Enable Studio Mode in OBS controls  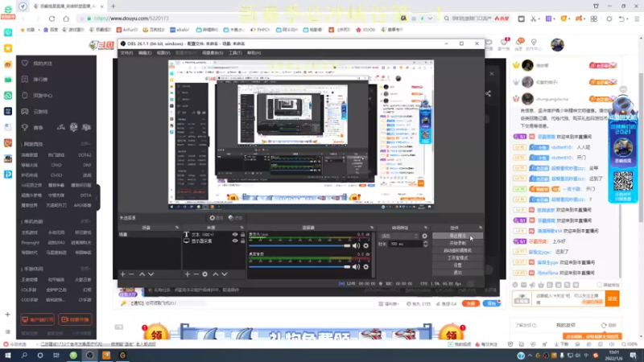457,258
